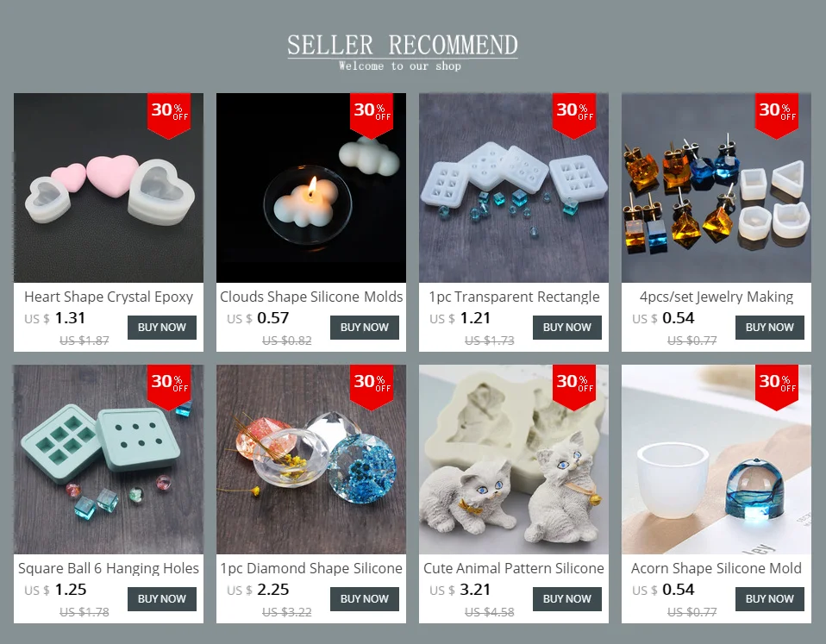This screenshot has height=644, width=826.
Task: Buy now the 1pc Diamond Shape Silicone
Action: pos(365,599)
